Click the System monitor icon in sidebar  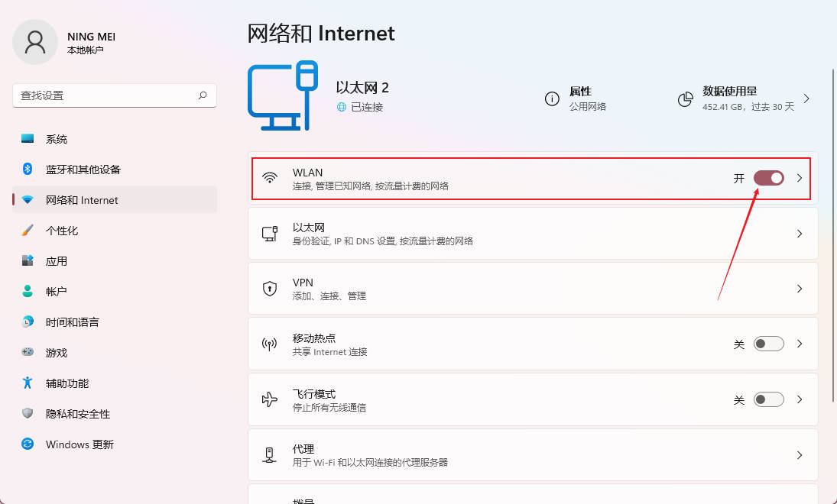tap(28, 139)
